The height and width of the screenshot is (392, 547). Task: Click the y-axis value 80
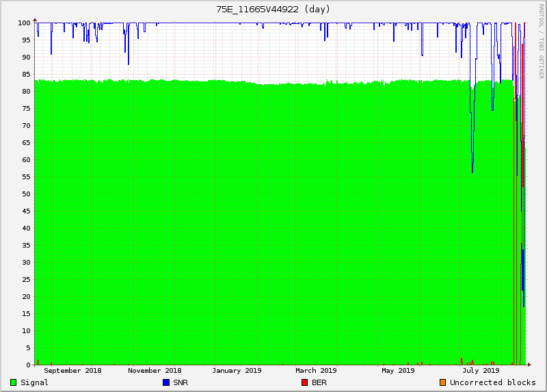[x=26, y=92]
